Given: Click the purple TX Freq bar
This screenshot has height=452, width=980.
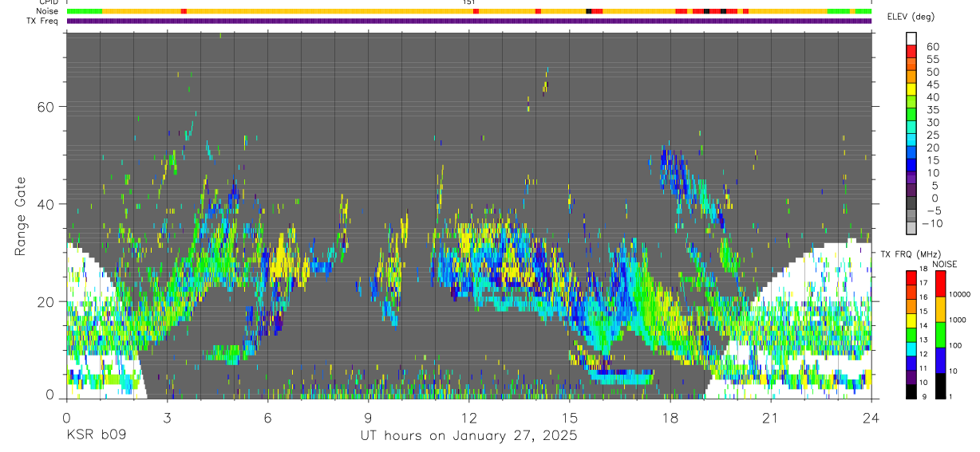Looking at the screenshot, I should 468,21.
